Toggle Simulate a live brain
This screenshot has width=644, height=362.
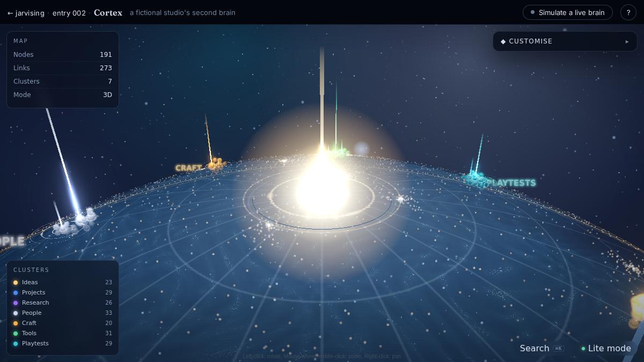(568, 12)
